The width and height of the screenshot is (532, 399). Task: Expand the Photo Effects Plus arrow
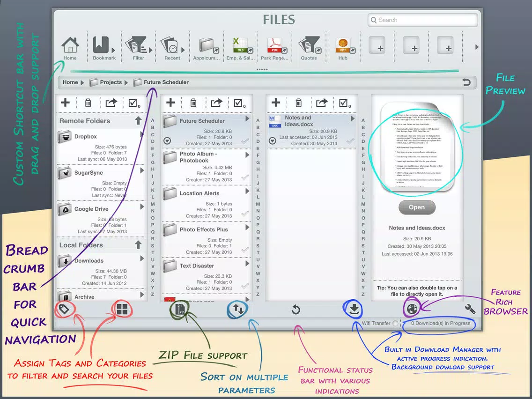pos(247,227)
